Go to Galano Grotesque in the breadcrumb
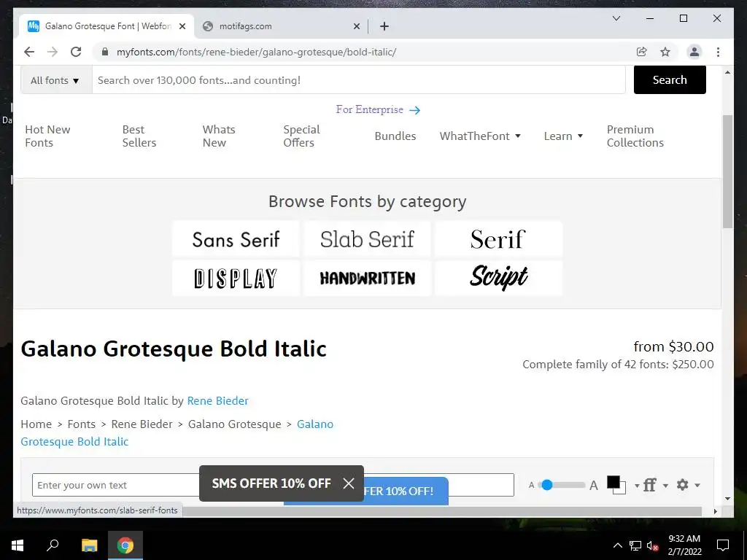Screen dimensions: 747x560 (234, 424)
